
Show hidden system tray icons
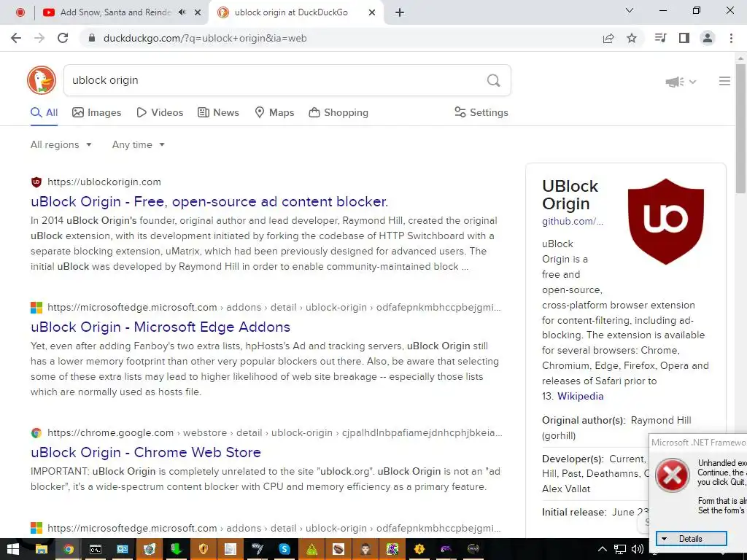(602, 549)
